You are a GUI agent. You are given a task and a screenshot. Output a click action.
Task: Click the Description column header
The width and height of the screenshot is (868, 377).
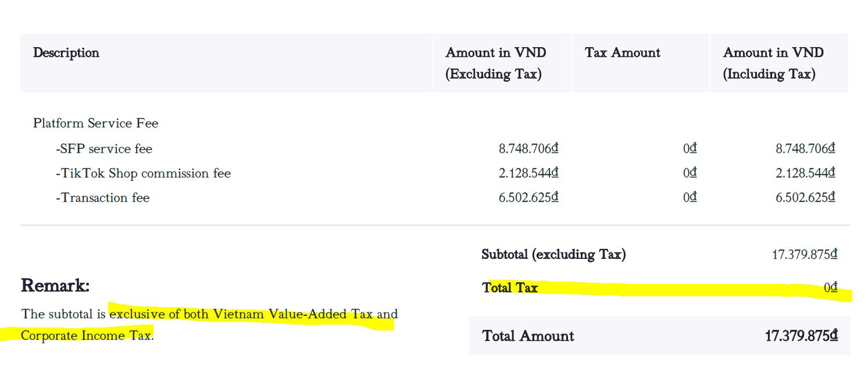coord(66,53)
